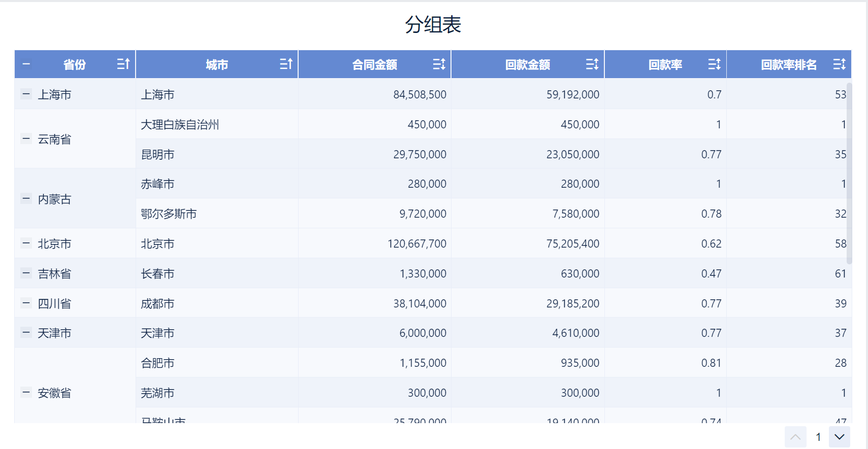Go to previous page arrow
This screenshot has width=868, height=449.
point(795,437)
